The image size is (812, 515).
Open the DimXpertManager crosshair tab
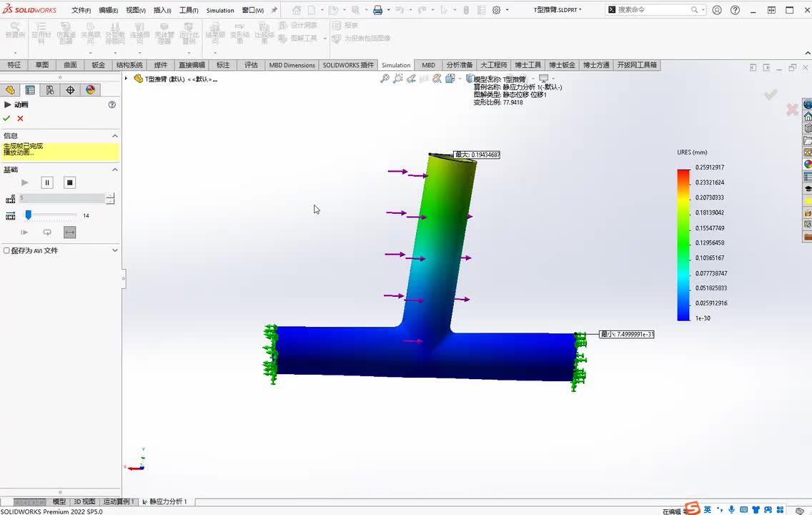tap(71, 89)
